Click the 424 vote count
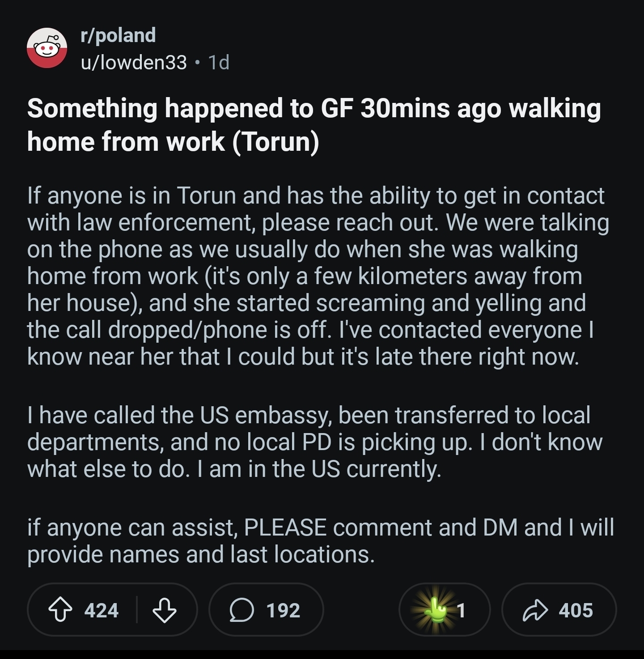Image resolution: width=644 pixels, height=659 pixels. 102,610
